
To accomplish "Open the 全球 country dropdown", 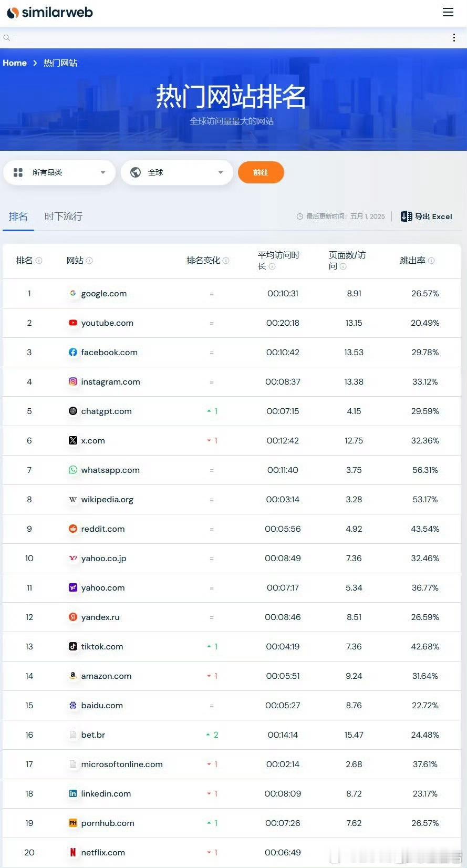I will pyautogui.click(x=177, y=172).
